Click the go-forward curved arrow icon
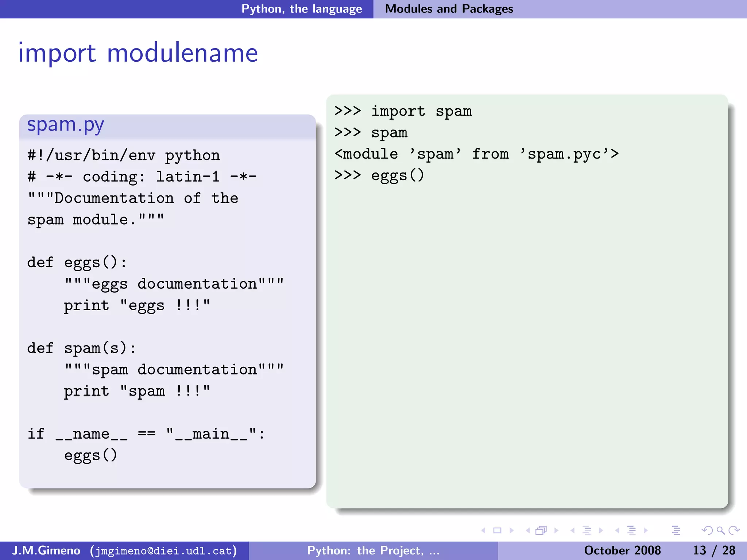 tap(734, 530)
